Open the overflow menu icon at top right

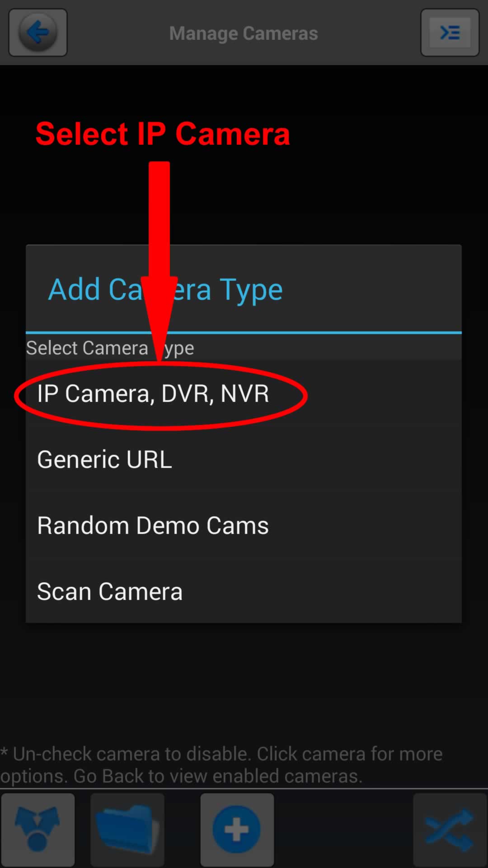450,33
